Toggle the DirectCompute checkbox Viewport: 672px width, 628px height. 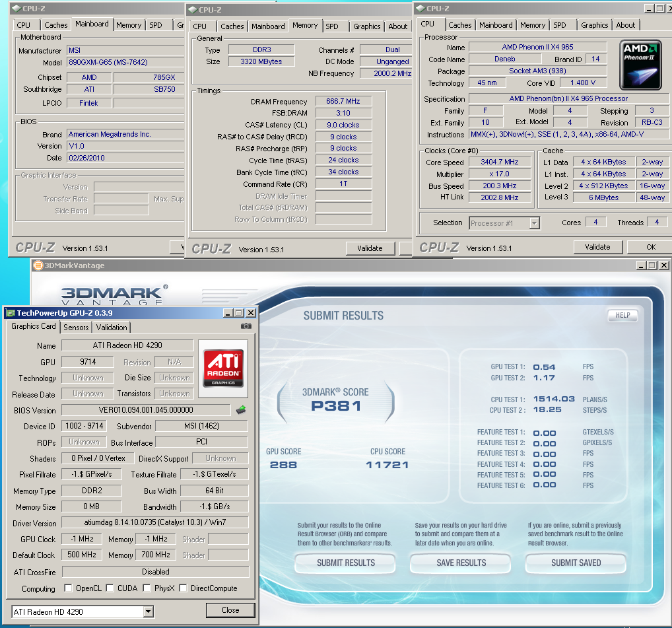click(x=184, y=588)
